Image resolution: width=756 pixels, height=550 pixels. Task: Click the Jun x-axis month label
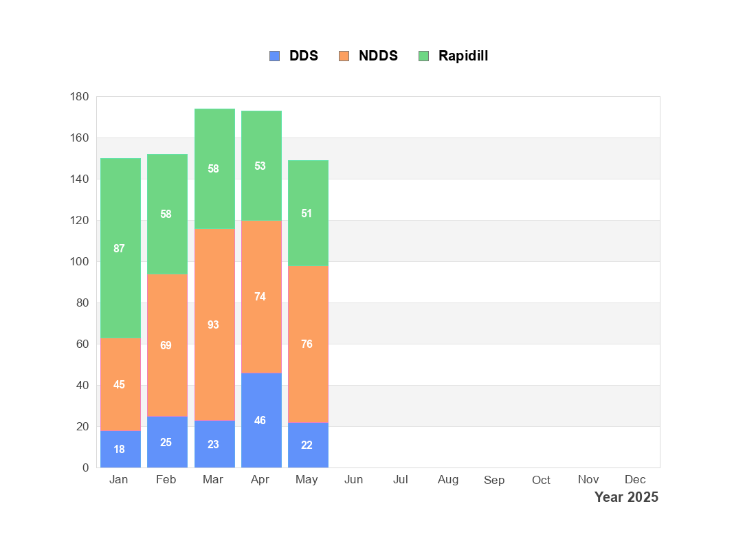[x=353, y=480]
